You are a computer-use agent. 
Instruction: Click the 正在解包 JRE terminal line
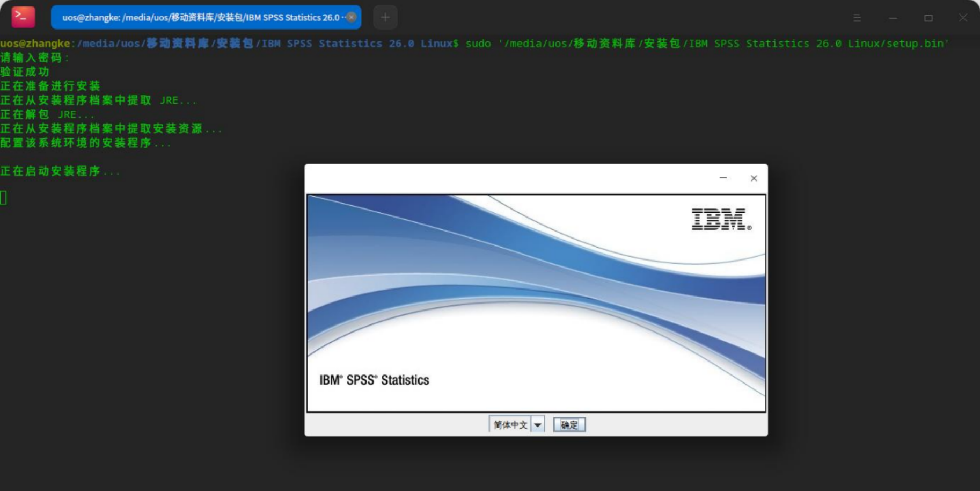[x=47, y=114]
